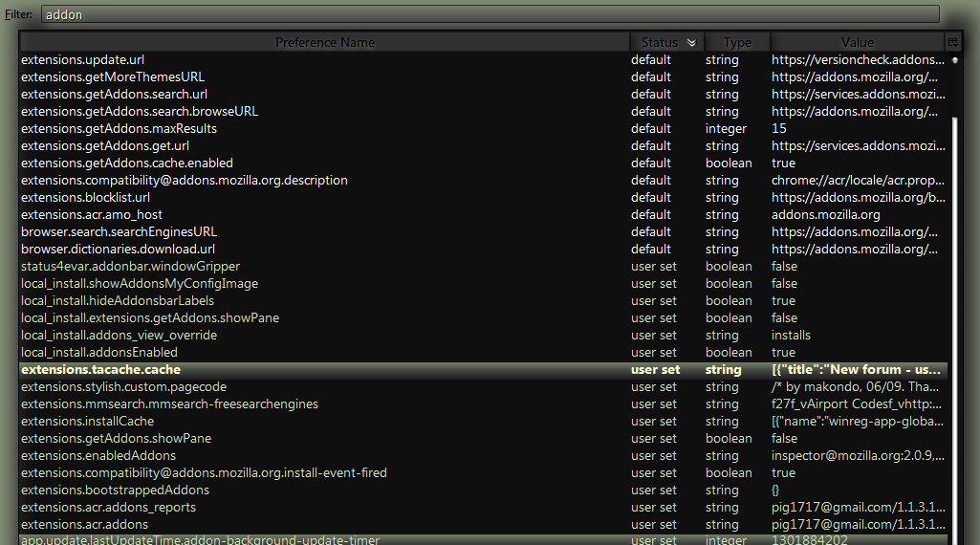Sort by Type column header
The image size is (980, 545).
(x=737, y=42)
